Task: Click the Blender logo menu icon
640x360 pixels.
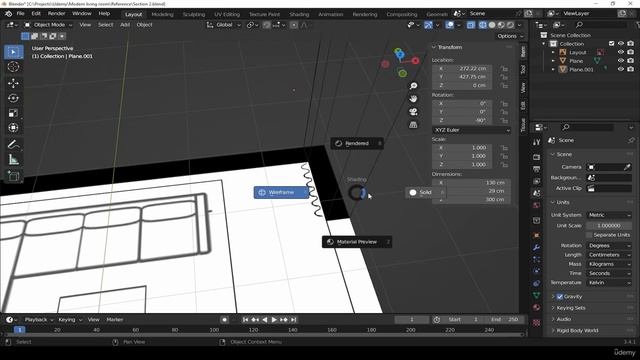Action: pyautogui.click(x=8, y=13)
